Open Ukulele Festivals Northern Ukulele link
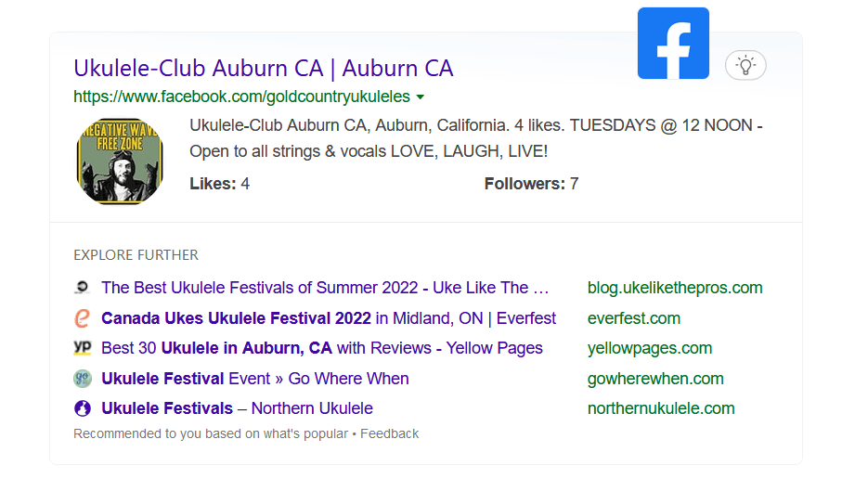This screenshot has width=855, height=504. [x=237, y=408]
